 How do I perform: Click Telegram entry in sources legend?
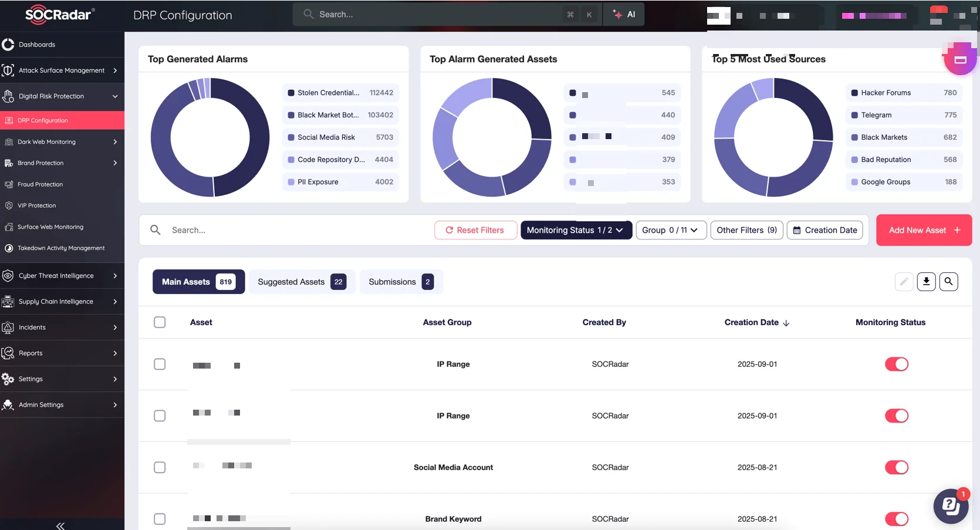pyautogui.click(x=904, y=115)
